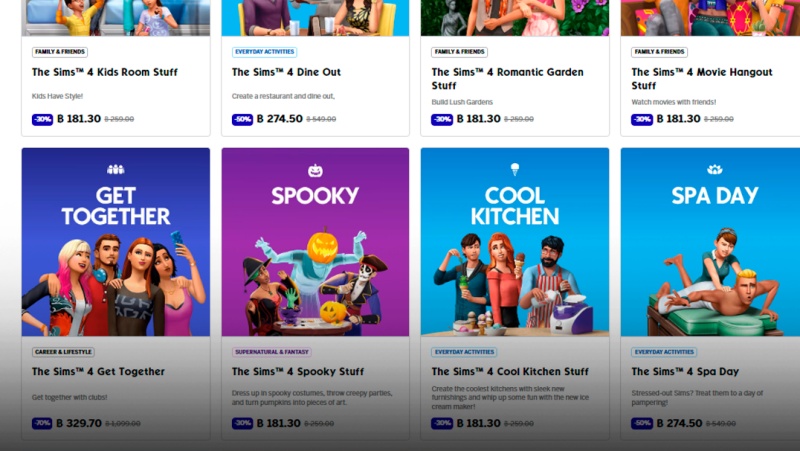Viewport: 800px width, 451px height.
Task: Select the Supernatural & Fantasy tag
Action: coord(271,352)
